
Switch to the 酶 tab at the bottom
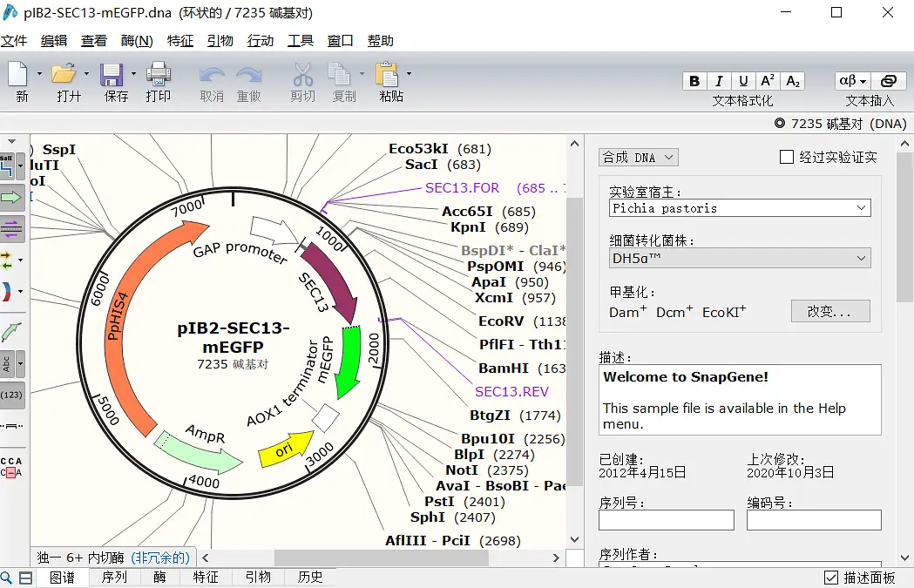pos(159,577)
